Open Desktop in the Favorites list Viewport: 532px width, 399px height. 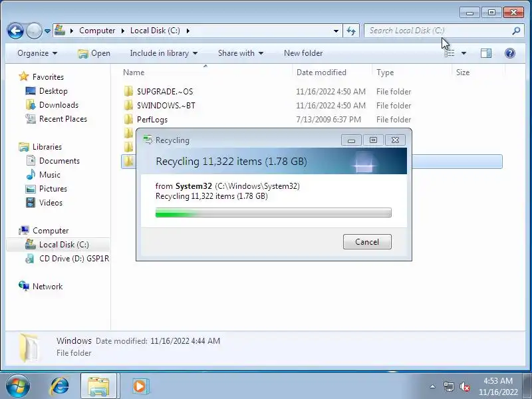pos(53,91)
